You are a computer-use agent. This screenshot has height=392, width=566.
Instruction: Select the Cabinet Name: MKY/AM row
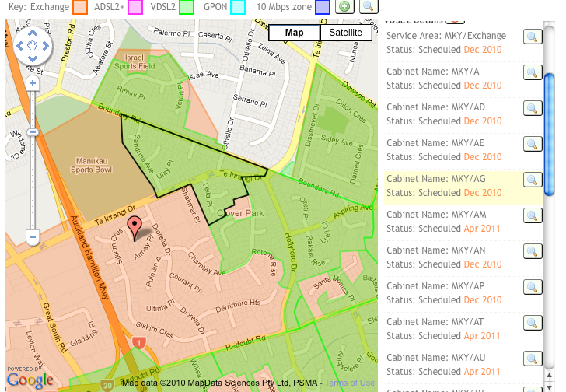click(x=463, y=221)
